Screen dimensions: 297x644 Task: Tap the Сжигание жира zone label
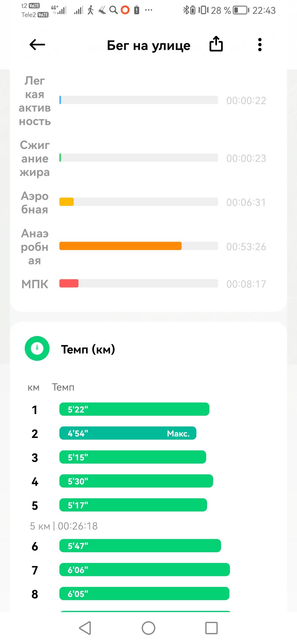35,159
